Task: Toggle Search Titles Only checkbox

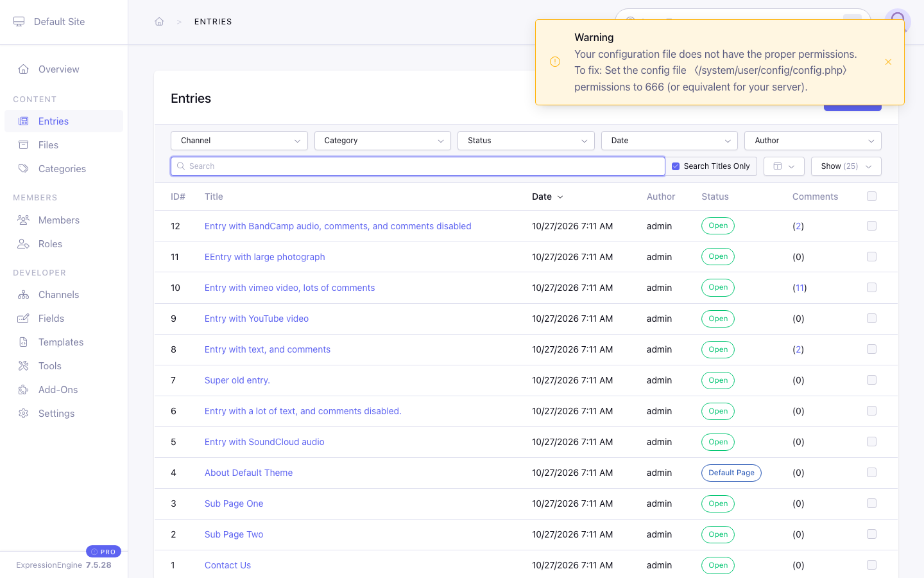Action: [676, 166]
